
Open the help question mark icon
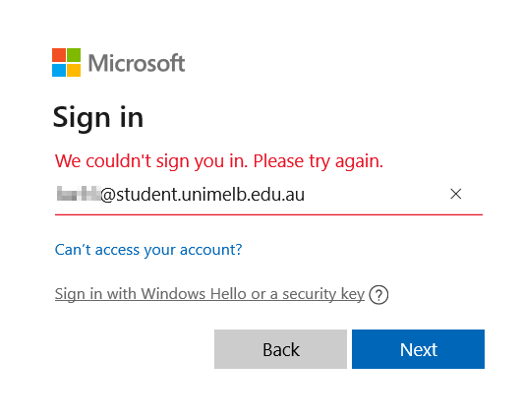click(x=378, y=295)
